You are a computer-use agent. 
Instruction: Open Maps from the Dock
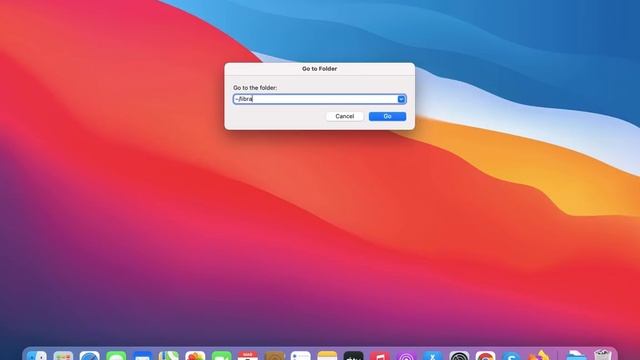(x=169, y=356)
